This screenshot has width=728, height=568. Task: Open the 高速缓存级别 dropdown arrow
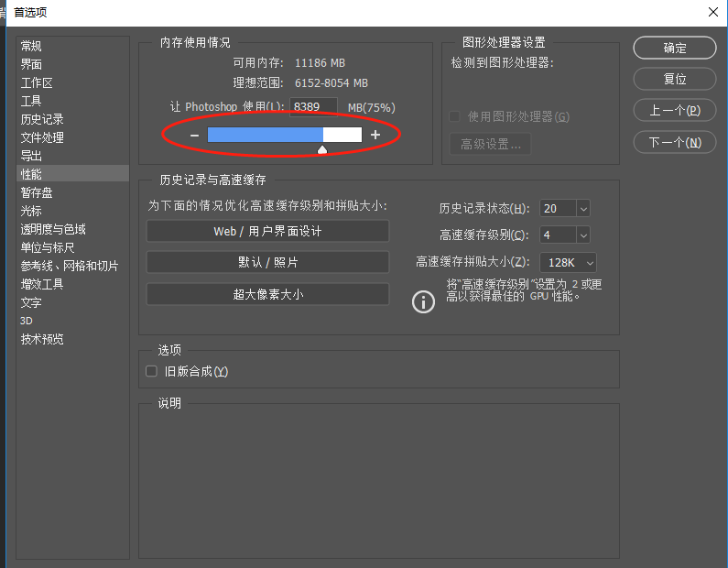[x=583, y=235]
